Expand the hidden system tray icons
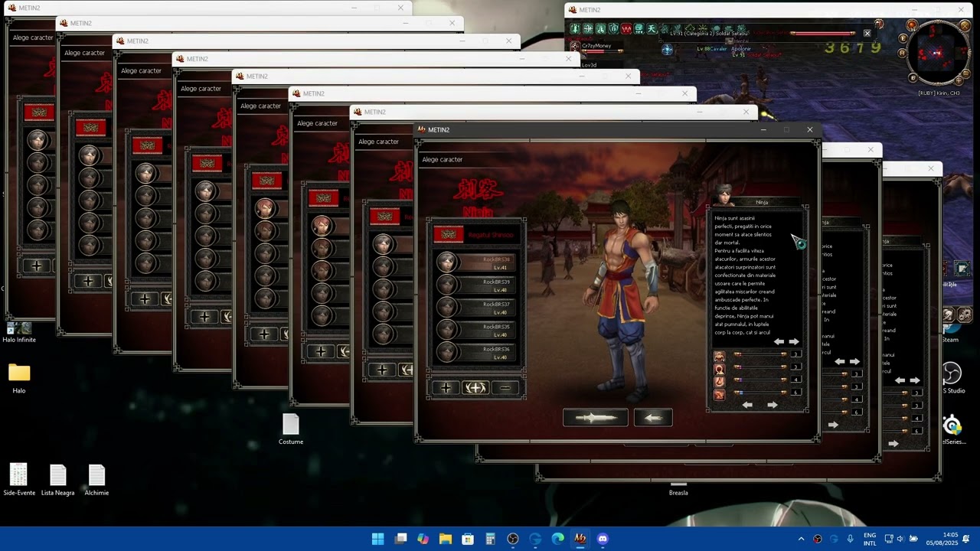Image resolution: width=980 pixels, height=551 pixels. click(801, 539)
